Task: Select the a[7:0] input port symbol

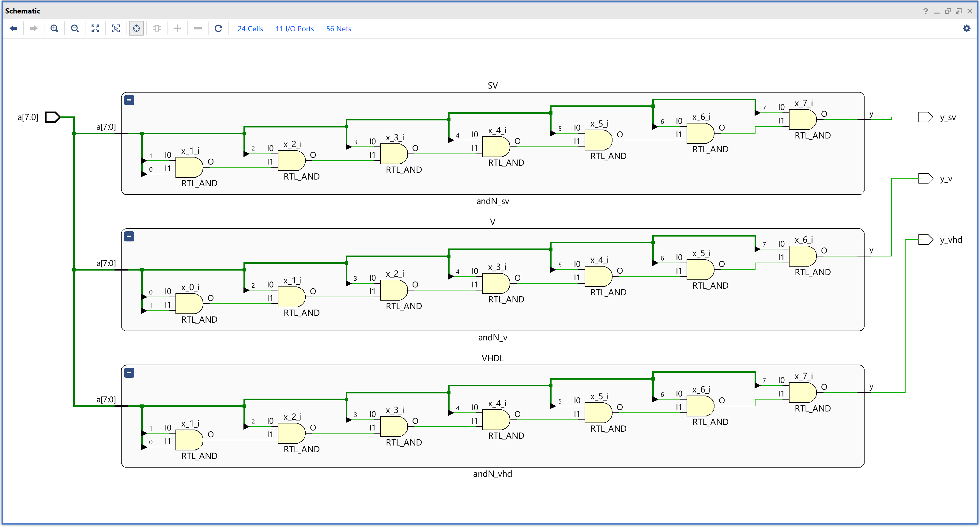Action: click(52, 117)
